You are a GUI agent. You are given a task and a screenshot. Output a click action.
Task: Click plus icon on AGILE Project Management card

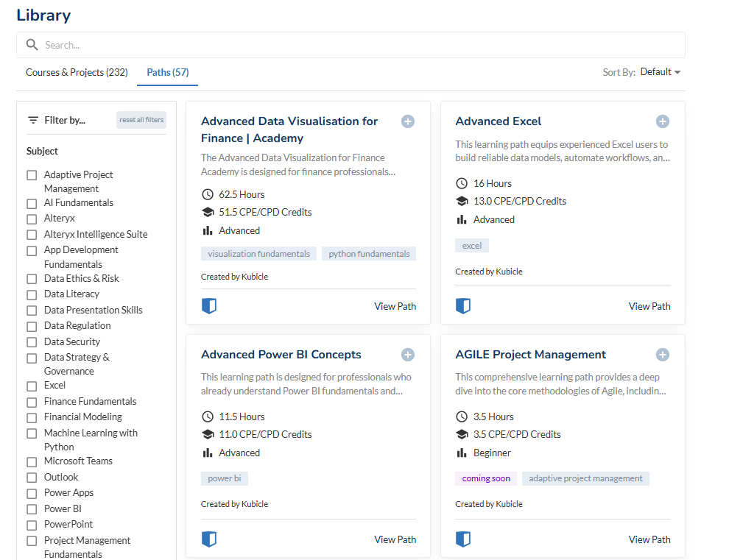(662, 355)
